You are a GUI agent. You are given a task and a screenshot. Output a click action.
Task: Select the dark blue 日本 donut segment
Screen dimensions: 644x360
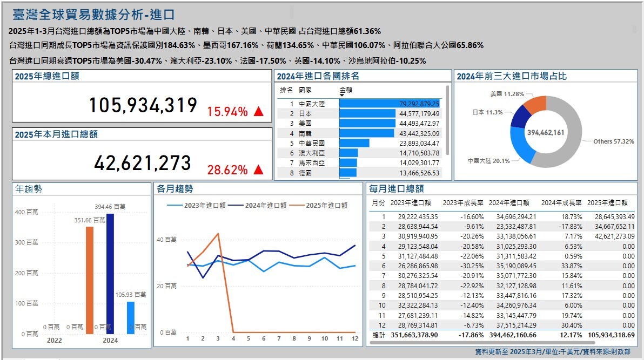click(x=520, y=116)
